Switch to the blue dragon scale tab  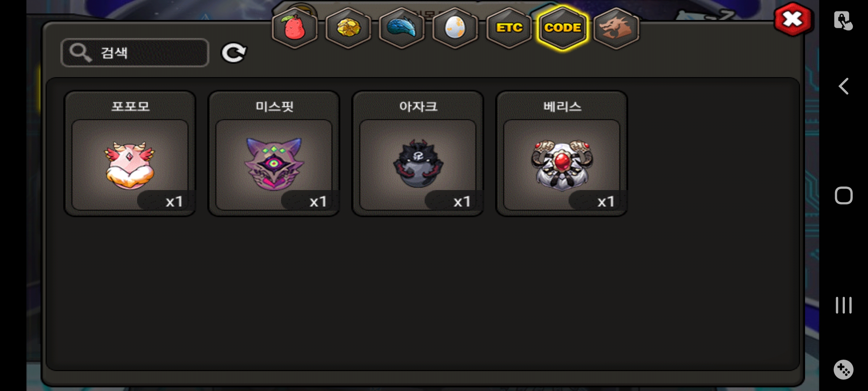point(402,28)
